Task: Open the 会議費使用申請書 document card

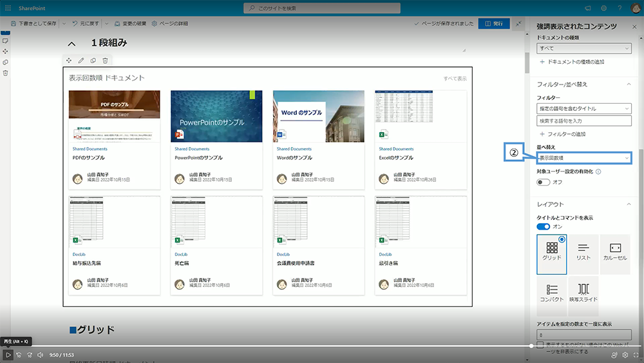Action: 318,246
